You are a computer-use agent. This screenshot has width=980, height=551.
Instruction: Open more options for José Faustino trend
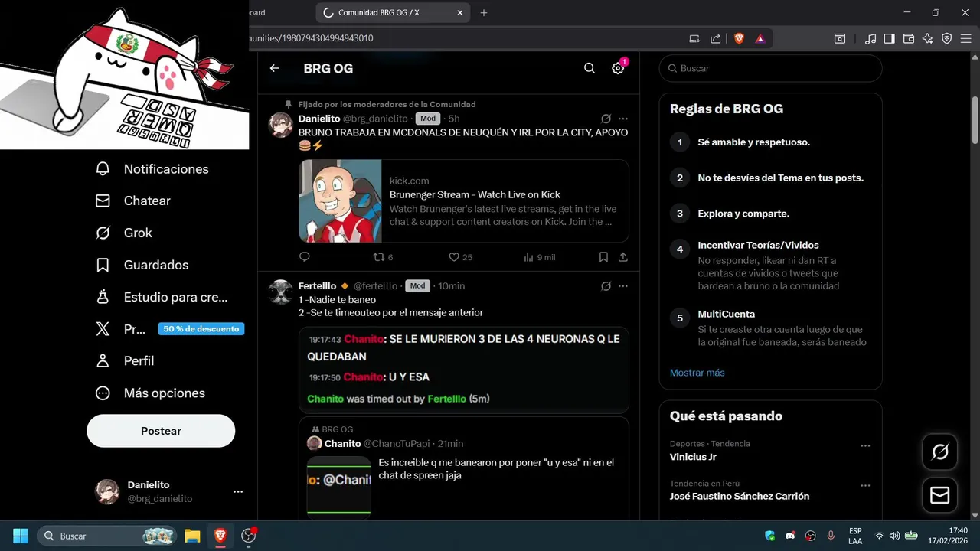coord(865,485)
